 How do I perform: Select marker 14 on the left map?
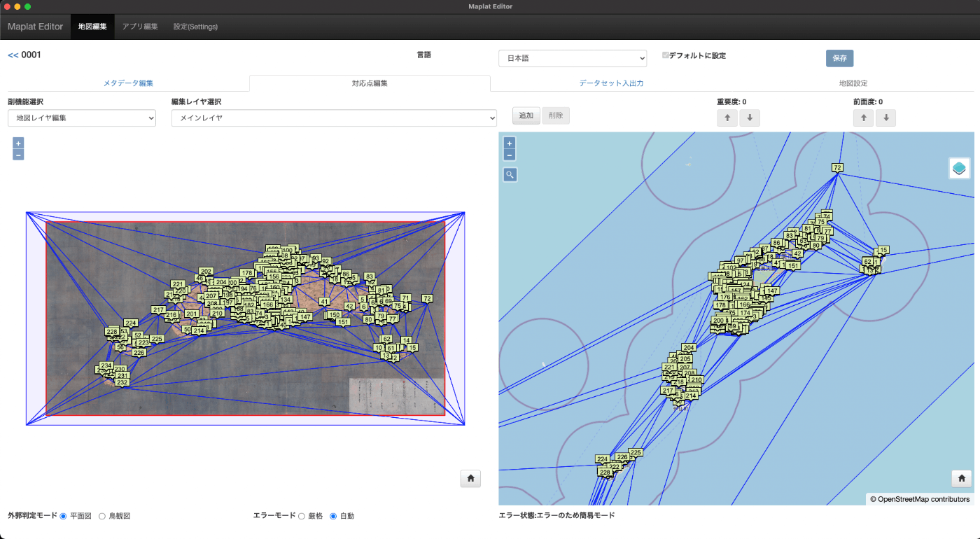pos(406,340)
